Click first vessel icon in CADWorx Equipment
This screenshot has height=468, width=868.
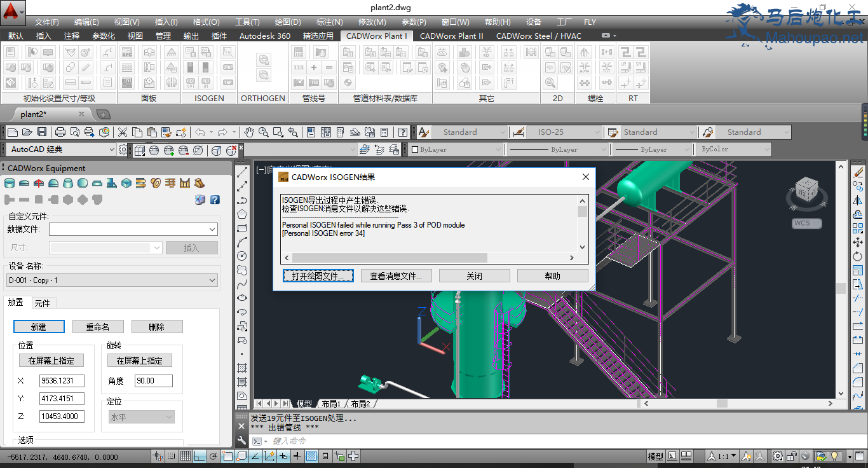[x=10, y=183]
